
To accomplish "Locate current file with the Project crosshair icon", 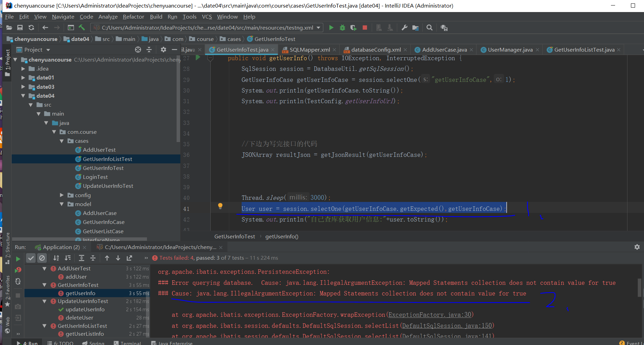I will pyautogui.click(x=138, y=50).
